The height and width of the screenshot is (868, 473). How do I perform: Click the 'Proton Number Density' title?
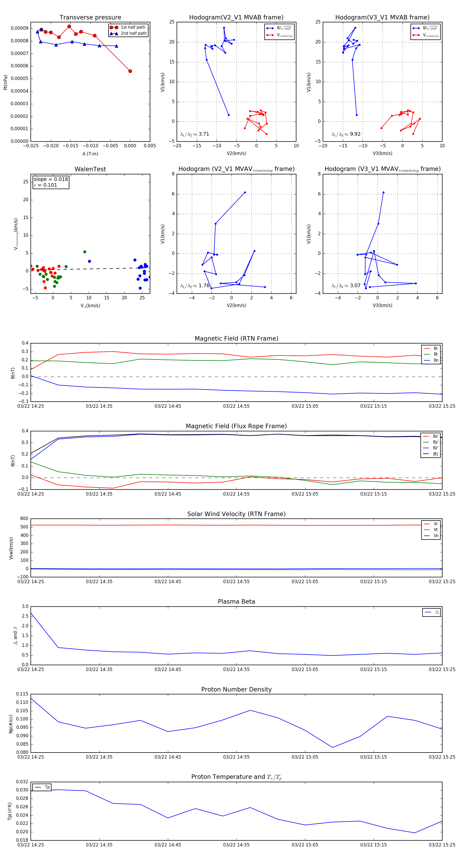(236, 689)
